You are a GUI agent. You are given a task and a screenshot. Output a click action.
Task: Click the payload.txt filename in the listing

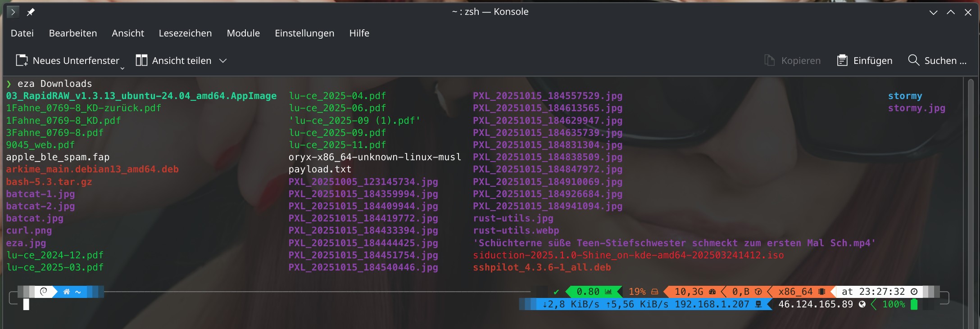click(320, 169)
